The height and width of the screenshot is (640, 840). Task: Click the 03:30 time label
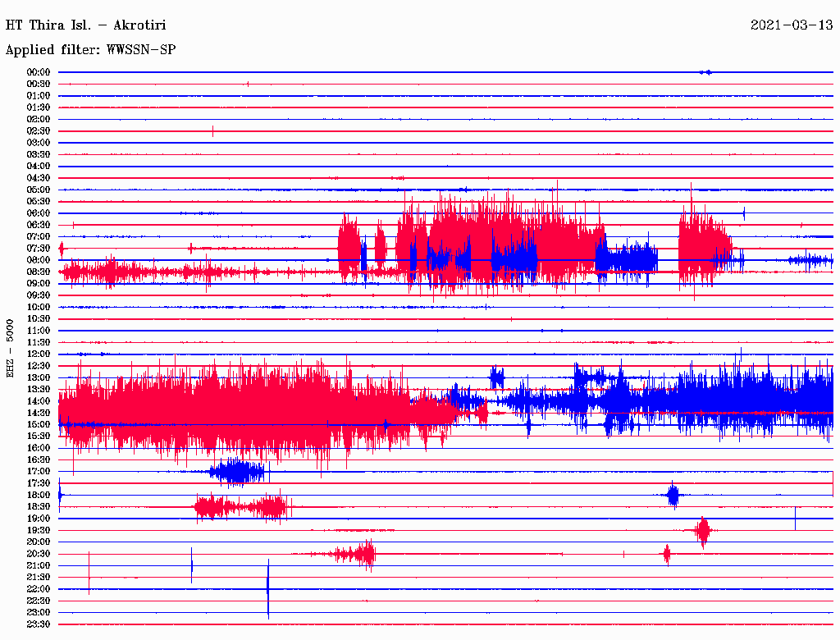[x=39, y=154]
